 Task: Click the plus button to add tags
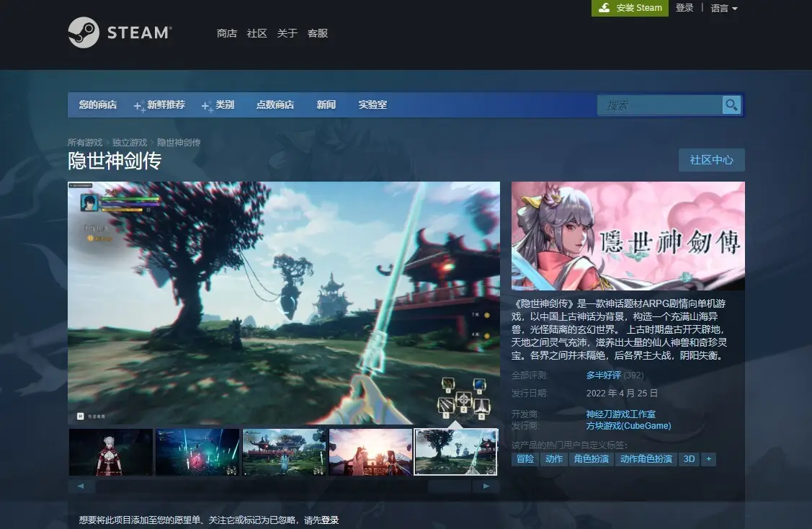708,459
